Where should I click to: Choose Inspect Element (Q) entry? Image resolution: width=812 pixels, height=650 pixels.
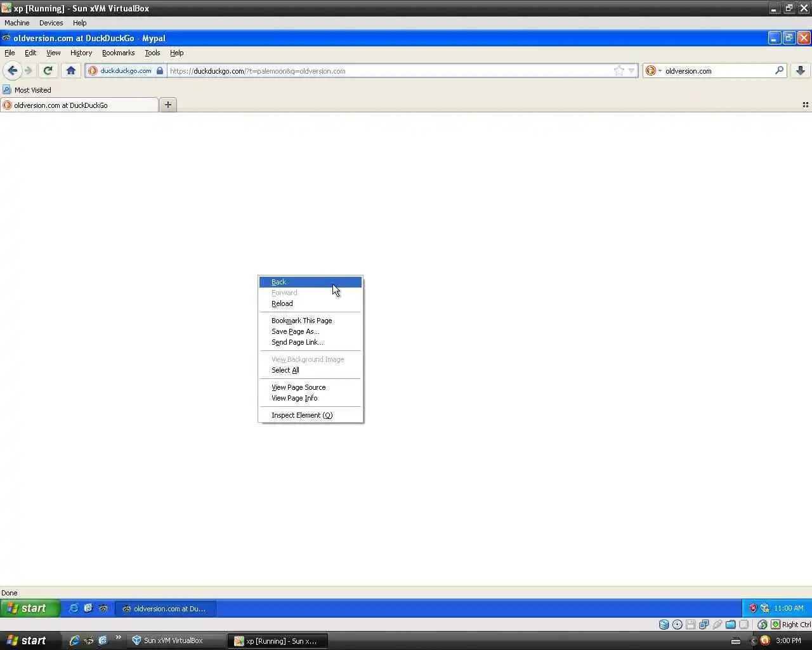pos(310,415)
